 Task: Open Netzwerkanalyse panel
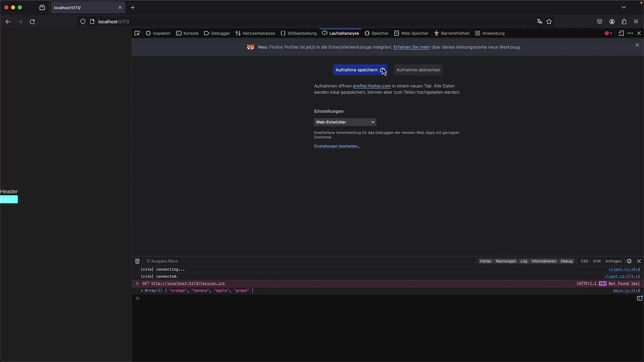pos(259,33)
